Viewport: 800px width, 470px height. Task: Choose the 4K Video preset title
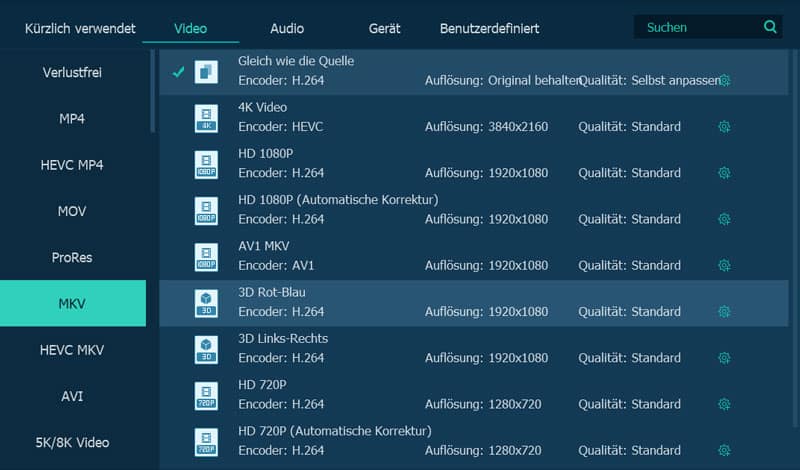coord(262,107)
